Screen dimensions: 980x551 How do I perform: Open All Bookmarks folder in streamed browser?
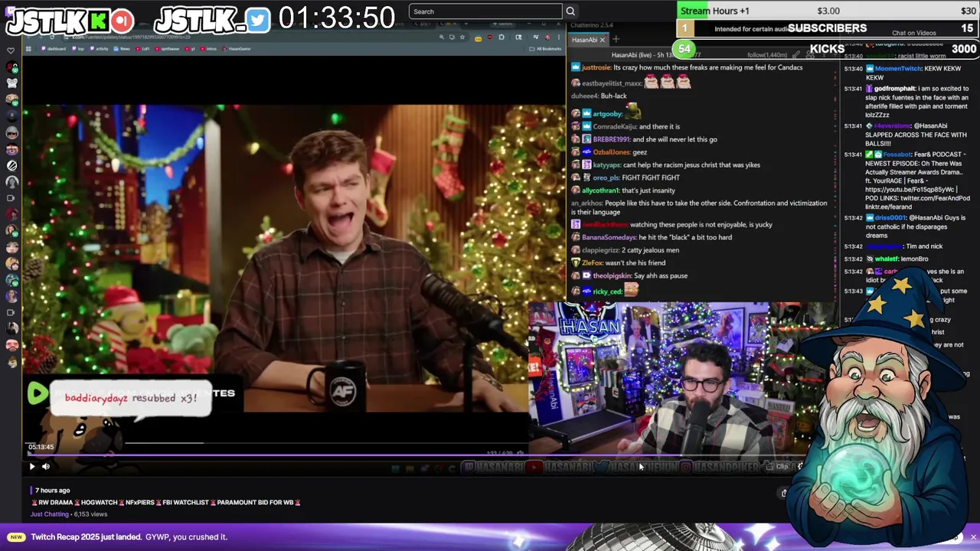tap(546, 49)
